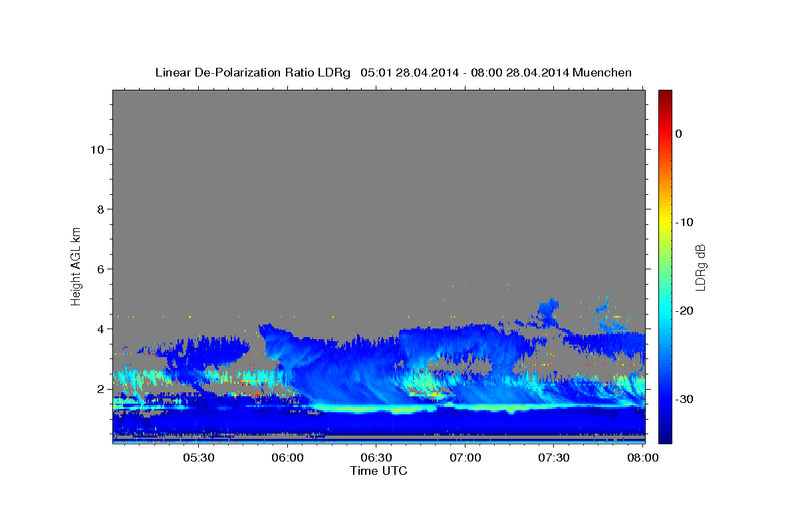
Task: Click the plot title 'Linear De-Polarization Ratio LDRg'
Action: point(252,72)
